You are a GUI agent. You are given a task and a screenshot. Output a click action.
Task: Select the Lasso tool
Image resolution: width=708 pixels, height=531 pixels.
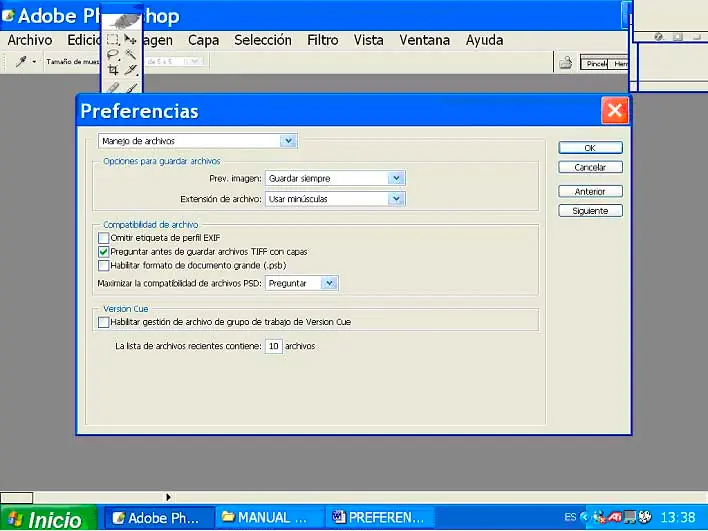(113, 55)
